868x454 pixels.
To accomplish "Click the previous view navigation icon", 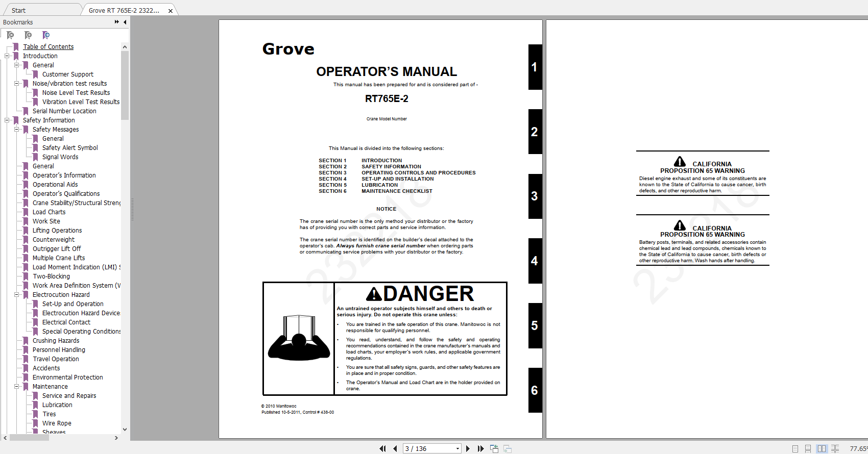I will pos(494,448).
